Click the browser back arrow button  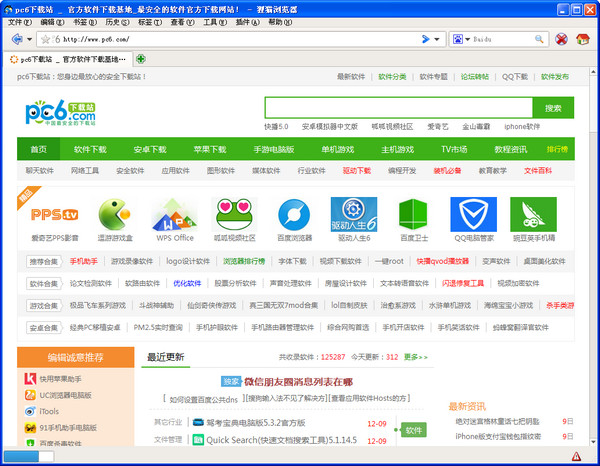tap(17, 39)
